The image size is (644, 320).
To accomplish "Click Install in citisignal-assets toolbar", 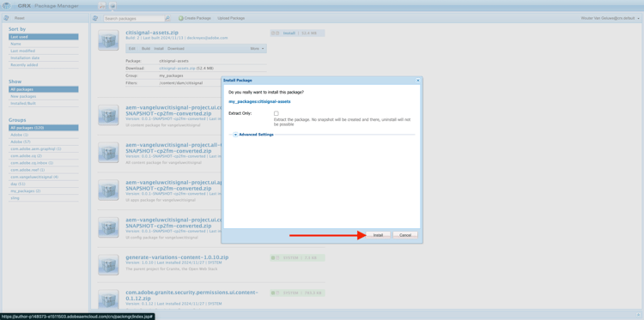I will (159, 48).
